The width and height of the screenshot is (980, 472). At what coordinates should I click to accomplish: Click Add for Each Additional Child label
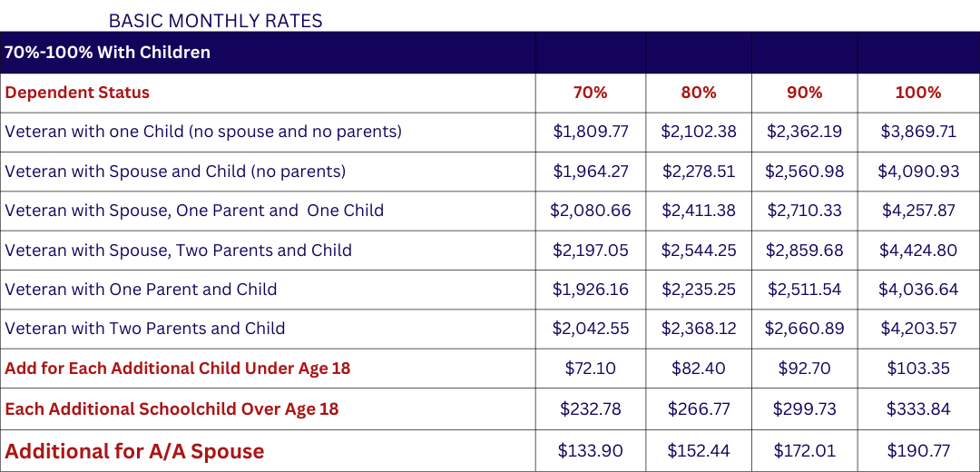tap(178, 369)
